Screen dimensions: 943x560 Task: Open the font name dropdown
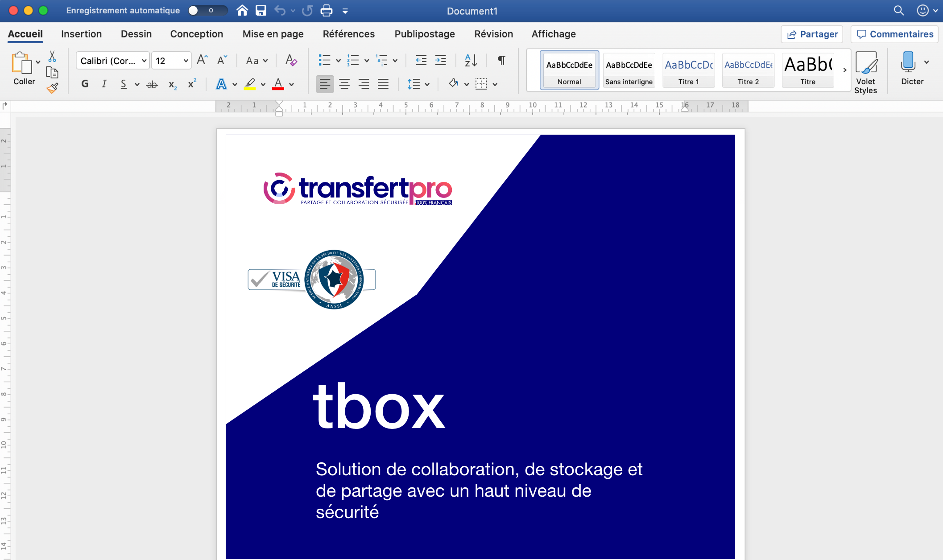(144, 61)
